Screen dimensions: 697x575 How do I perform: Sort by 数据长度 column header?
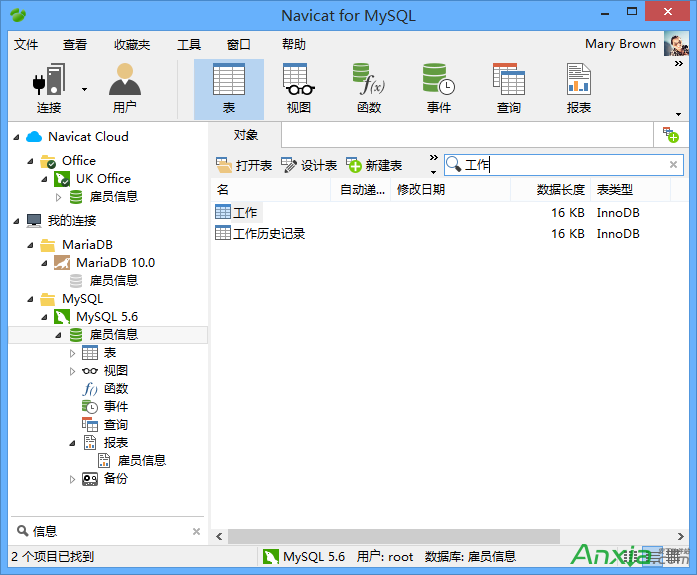point(550,190)
